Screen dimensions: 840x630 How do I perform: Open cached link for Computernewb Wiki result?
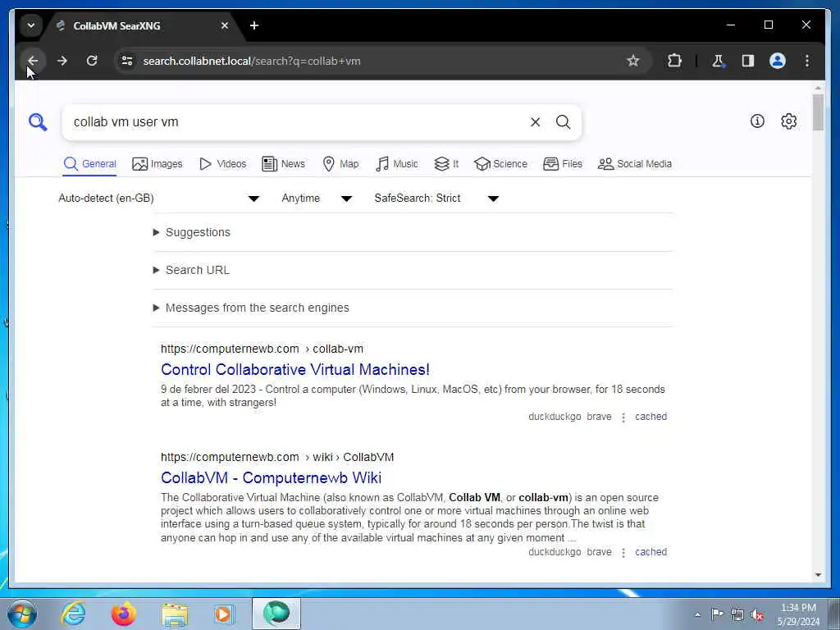pos(651,552)
